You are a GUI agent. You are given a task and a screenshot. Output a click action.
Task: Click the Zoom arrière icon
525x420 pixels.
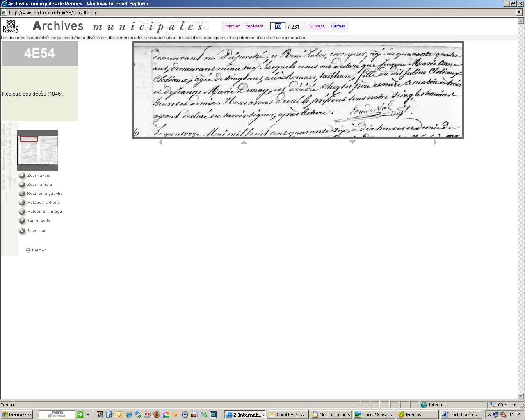coord(22,185)
